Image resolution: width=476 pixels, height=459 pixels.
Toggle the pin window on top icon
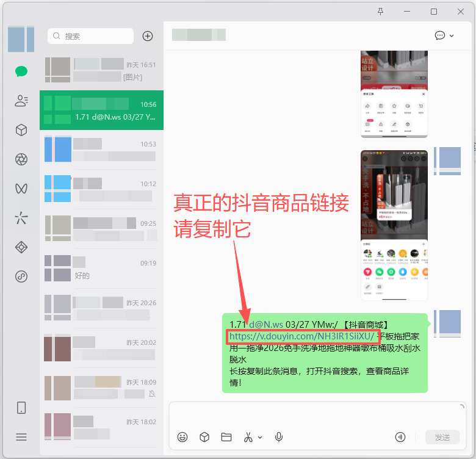(x=380, y=12)
